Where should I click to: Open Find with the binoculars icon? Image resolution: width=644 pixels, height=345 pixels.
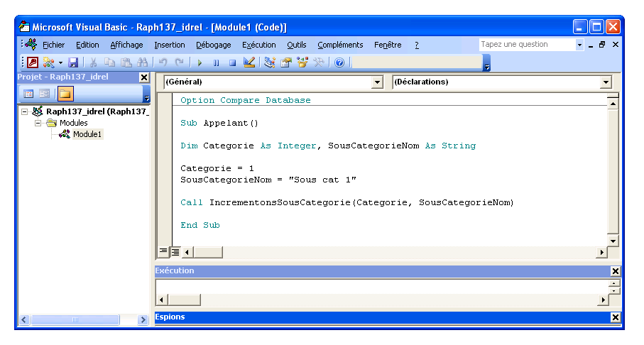142,62
